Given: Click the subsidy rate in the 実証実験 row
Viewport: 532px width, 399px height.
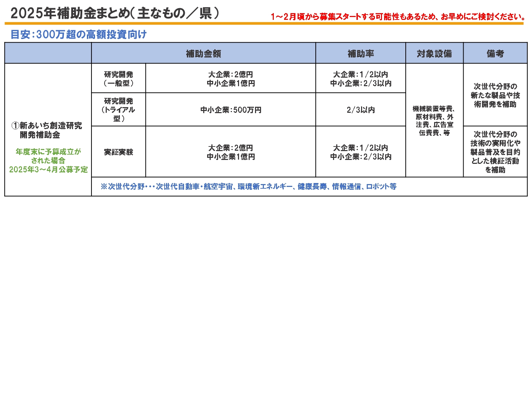Looking at the screenshot, I should click(361, 152).
